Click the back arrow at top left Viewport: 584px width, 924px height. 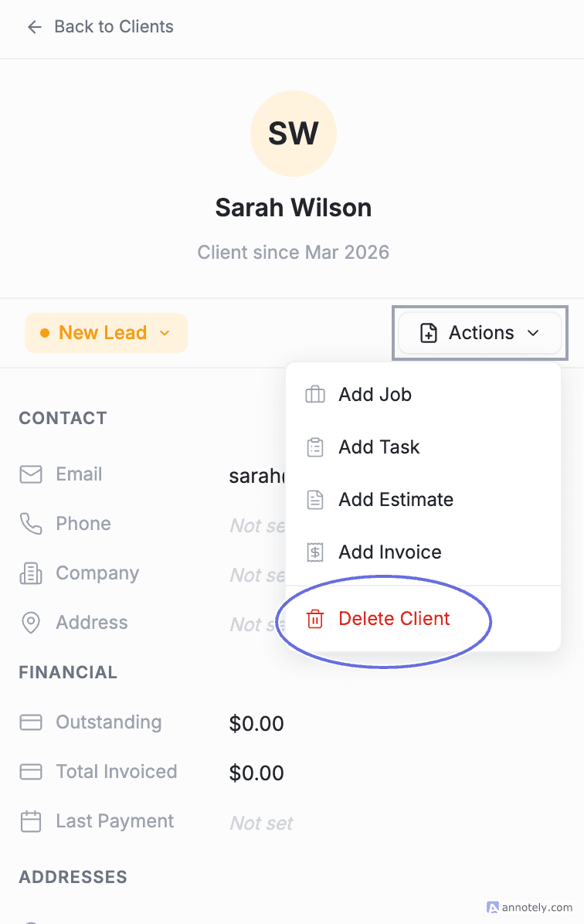click(34, 27)
